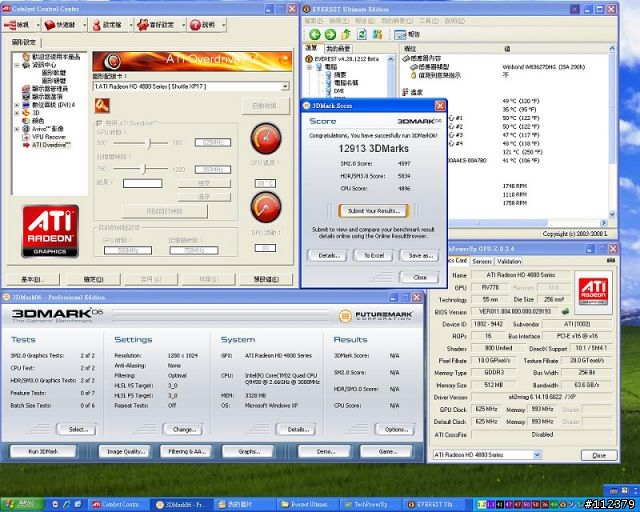This screenshot has width=640, height=512.
Task: Open the 設定檔 profiles person icon button
Action: click(107, 25)
